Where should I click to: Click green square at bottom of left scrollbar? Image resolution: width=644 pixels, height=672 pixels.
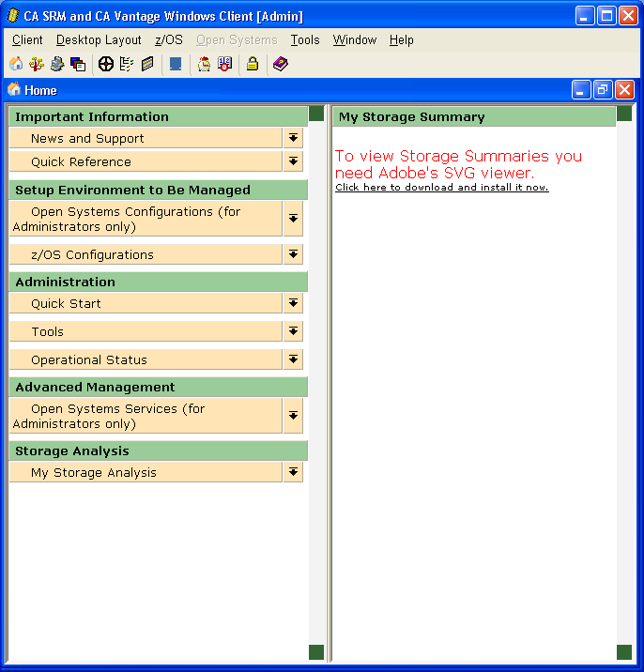[x=316, y=652]
